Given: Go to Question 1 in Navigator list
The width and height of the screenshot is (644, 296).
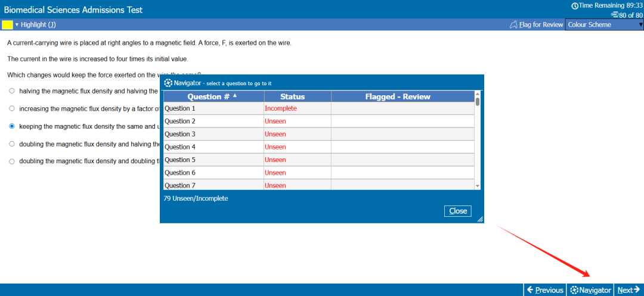Looking at the screenshot, I should pos(180,108).
